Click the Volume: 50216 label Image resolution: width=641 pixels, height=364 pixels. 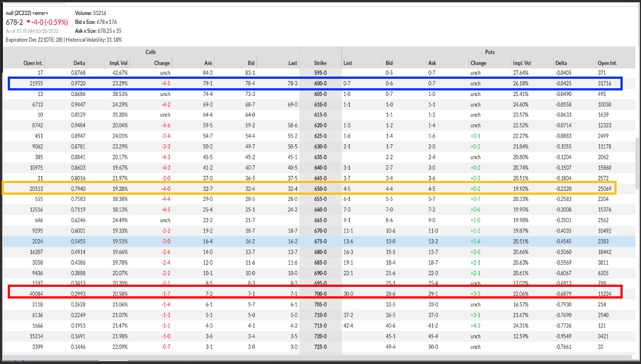click(x=91, y=13)
